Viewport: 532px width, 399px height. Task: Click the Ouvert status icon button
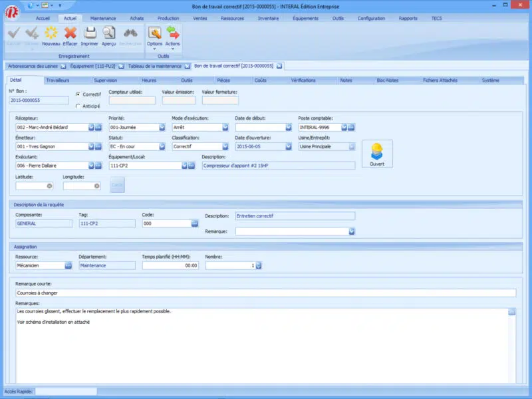377,154
